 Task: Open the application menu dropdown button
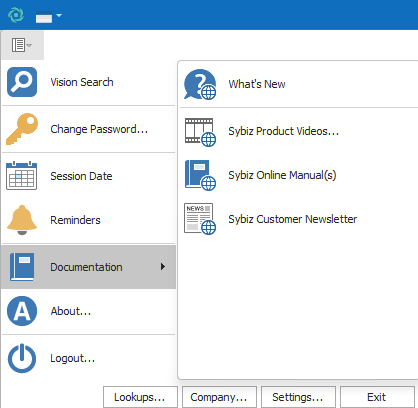click(22, 45)
